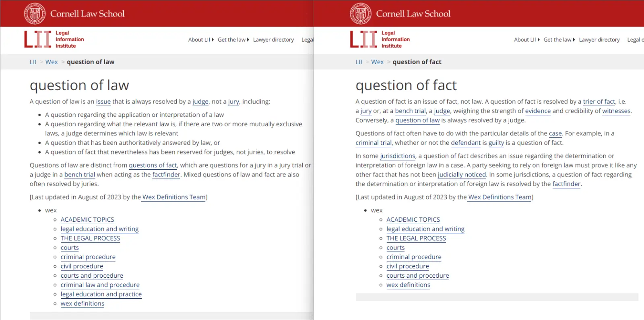The image size is (644, 320).
Task: Expand Get the law menu on question of law page
Action: 233,39
